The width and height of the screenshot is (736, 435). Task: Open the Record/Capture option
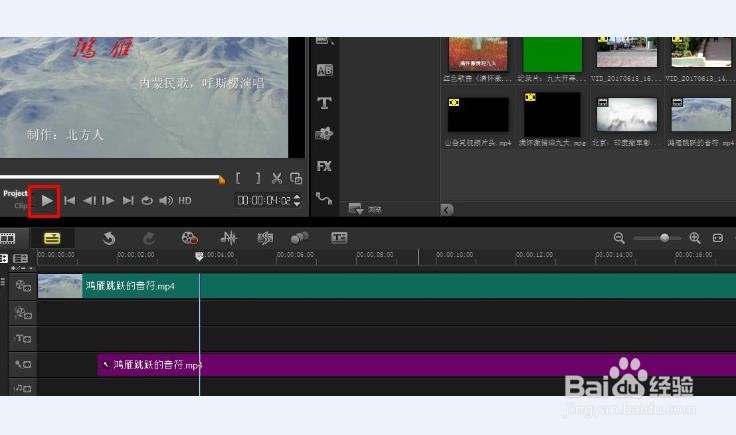190,238
